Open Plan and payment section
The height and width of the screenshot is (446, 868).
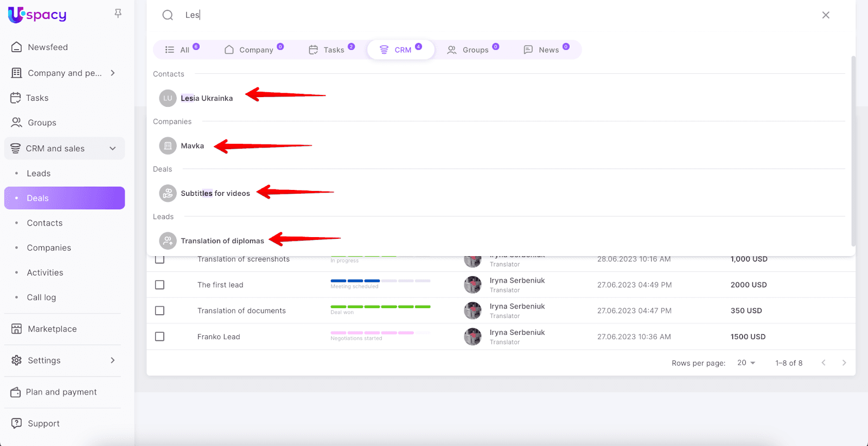tap(61, 392)
